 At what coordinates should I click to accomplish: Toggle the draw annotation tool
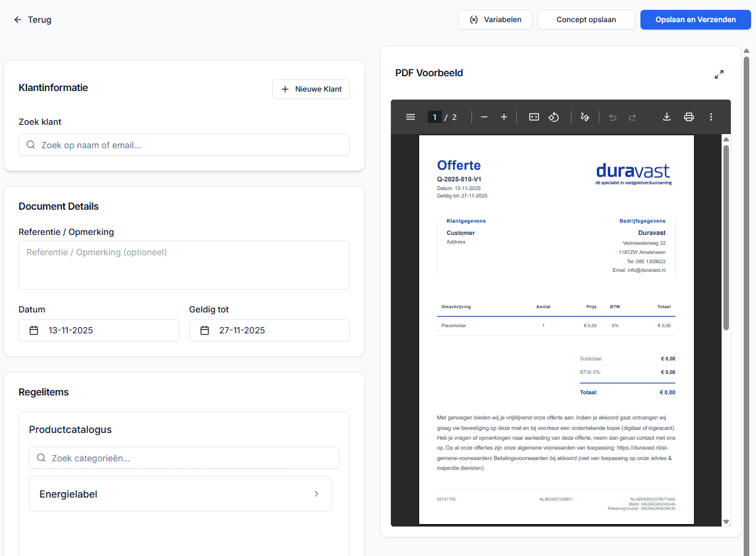tap(585, 116)
